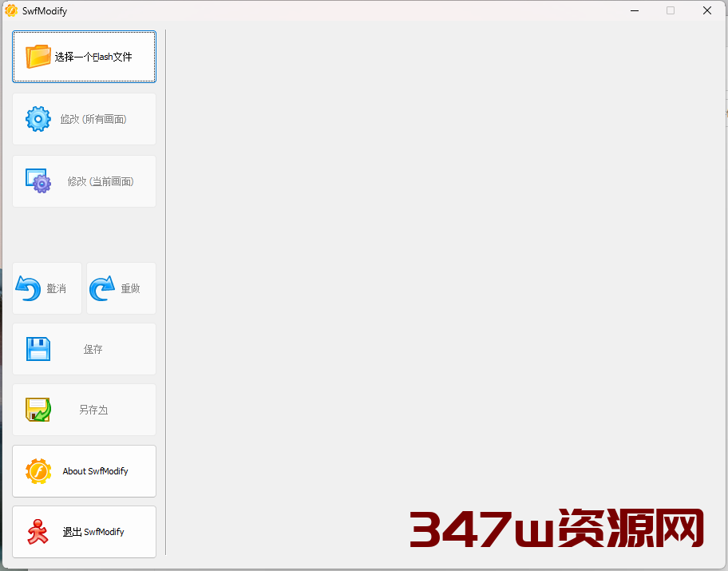Save using the floppy disk 保存 button
The height and width of the screenshot is (571, 728).
(84, 349)
